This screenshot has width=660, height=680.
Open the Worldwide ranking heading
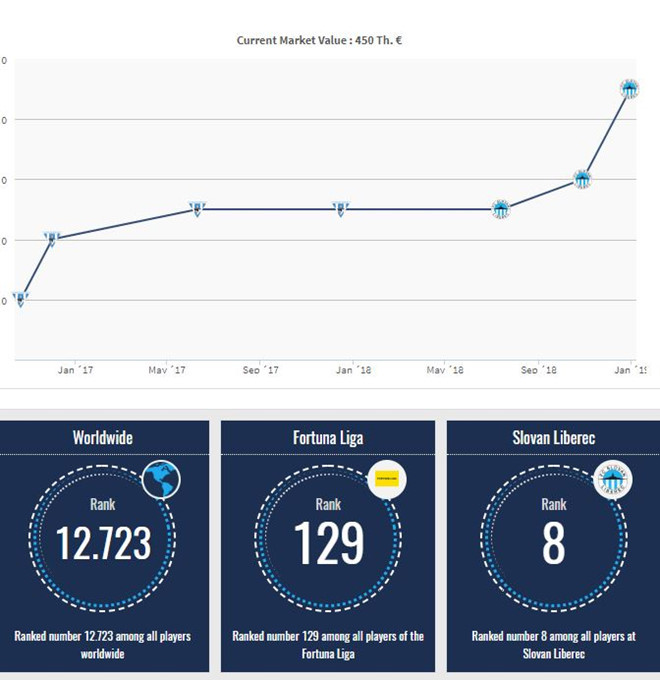click(103, 438)
